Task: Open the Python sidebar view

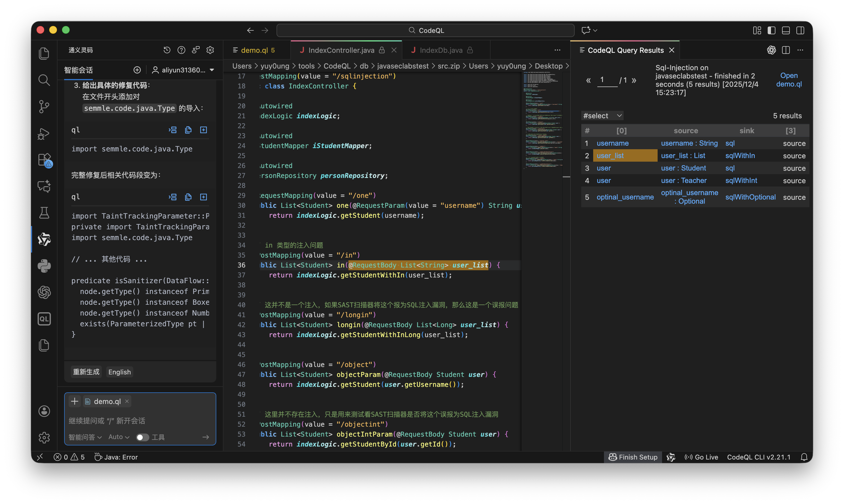Action: [44, 266]
